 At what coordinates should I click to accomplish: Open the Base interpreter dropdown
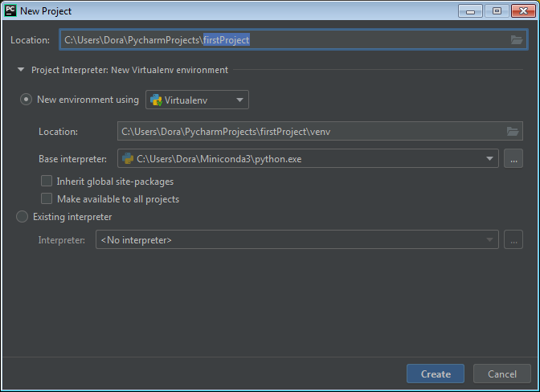pos(308,158)
